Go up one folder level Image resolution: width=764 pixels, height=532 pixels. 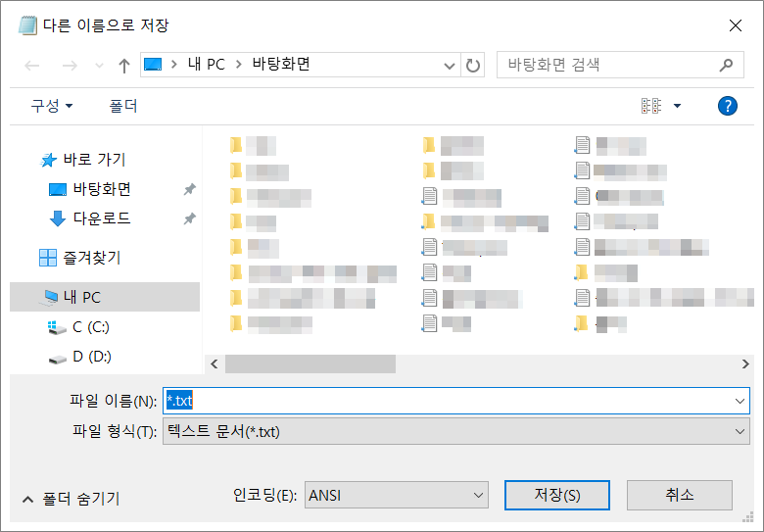point(124,66)
